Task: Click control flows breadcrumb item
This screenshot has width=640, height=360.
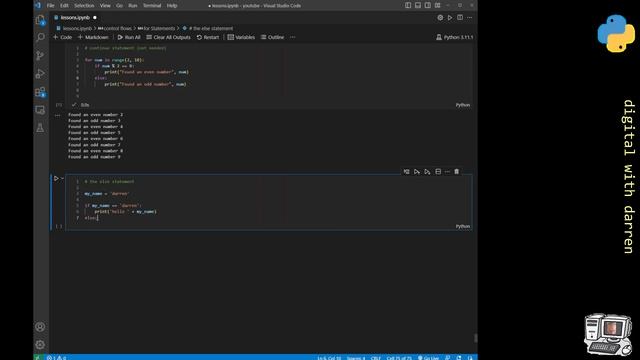Action: (x=115, y=28)
